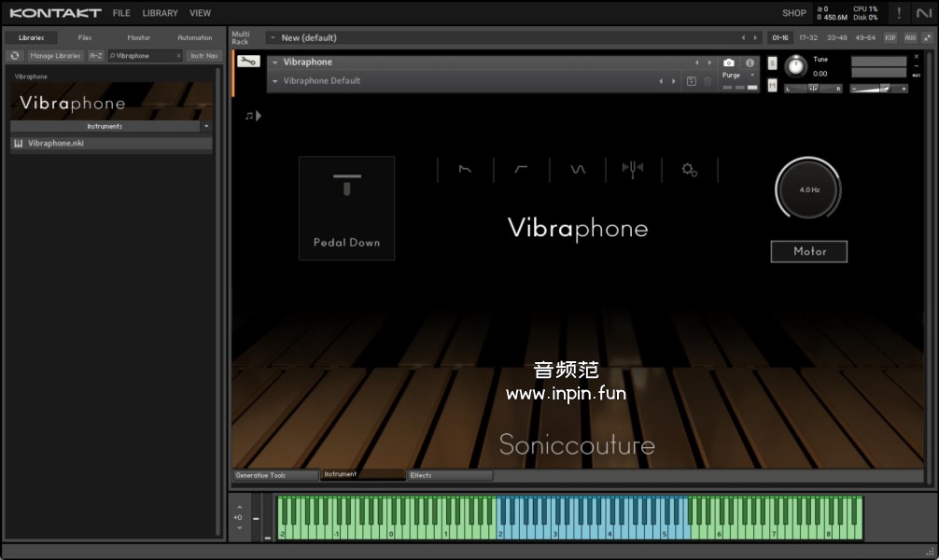Click the camera snapshot icon
The width and height of the screenshot is (939, 560).
coord(729,63)
